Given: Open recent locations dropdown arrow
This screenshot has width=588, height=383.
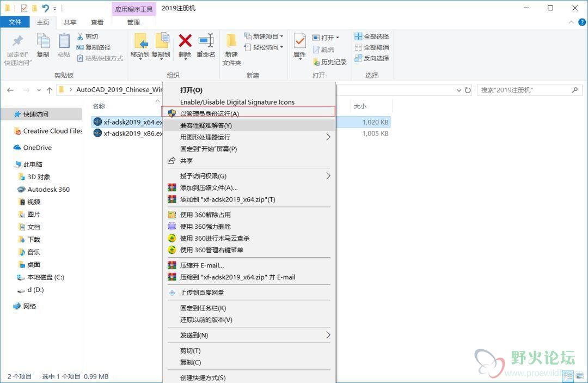Looking at the screenshot, I should 39,90.
